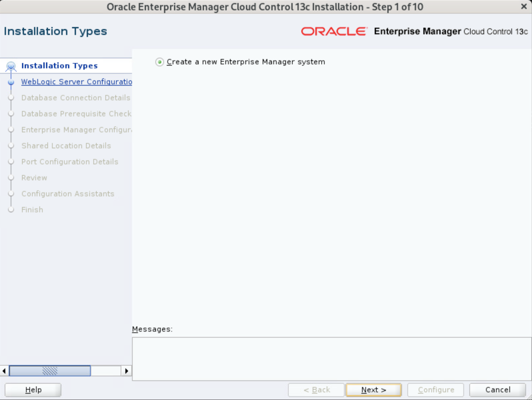Click the disabled Back button

pos(316,390)
